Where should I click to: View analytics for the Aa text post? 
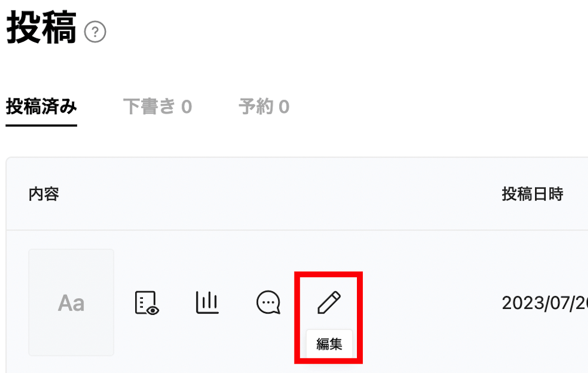pos(207,302)
